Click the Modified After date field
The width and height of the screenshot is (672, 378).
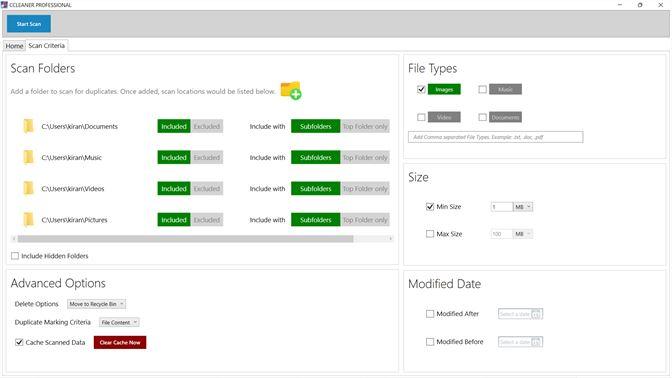tap(520, 314)
